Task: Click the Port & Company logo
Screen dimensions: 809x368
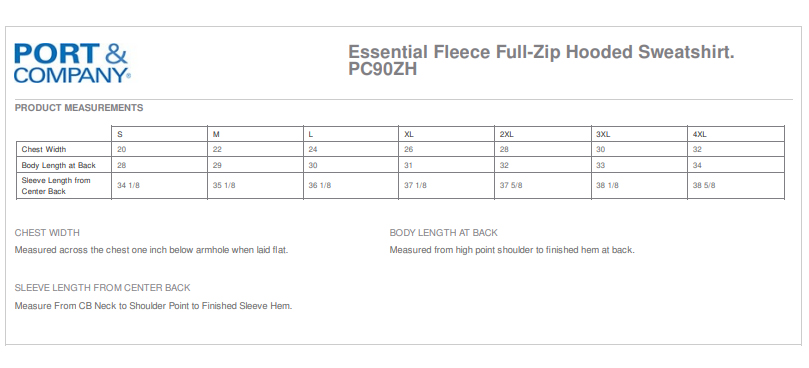Action: point(72,63)
